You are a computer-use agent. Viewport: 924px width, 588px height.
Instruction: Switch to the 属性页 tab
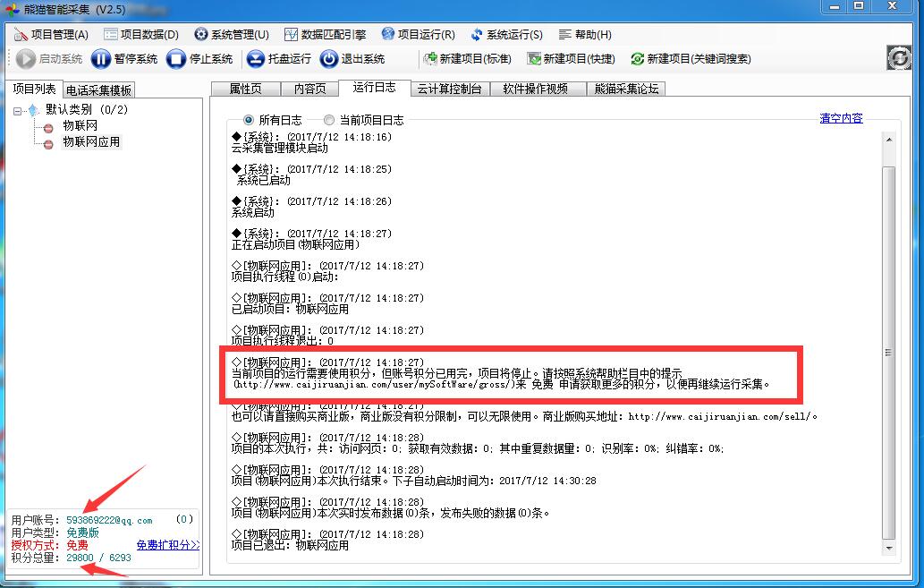[245, 89]
